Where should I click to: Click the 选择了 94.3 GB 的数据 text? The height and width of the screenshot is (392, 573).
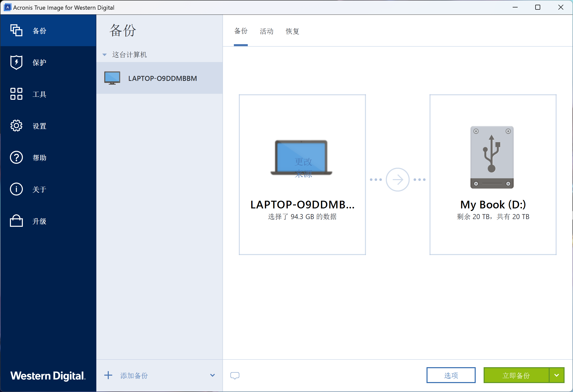[x=302, y=217]
